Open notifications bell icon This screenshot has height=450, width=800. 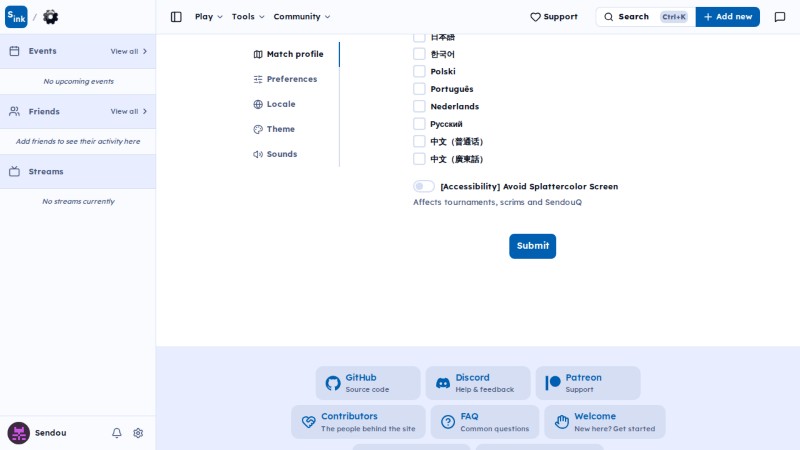pyautogui.click(x=117, y=433)
